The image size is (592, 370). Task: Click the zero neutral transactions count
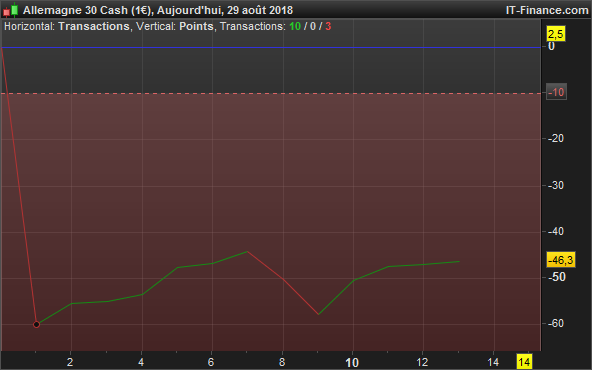[313, 26]
